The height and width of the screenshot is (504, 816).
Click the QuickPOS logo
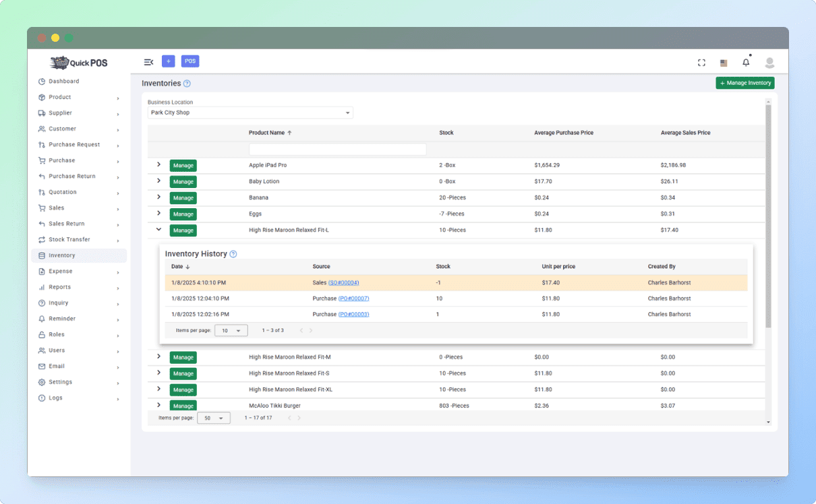pyautogui.click(x=79, y=63)
